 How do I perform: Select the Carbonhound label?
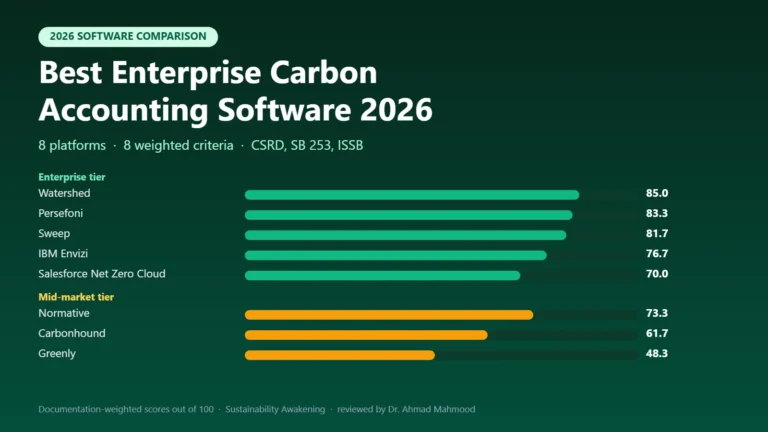point(72,333)
